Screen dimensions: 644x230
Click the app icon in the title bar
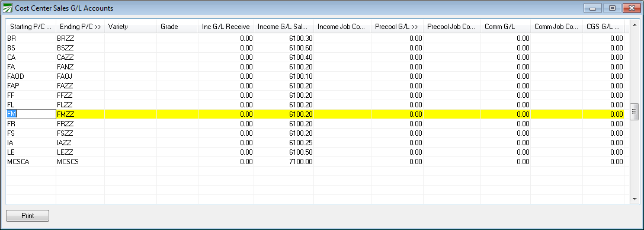point(7,8)
